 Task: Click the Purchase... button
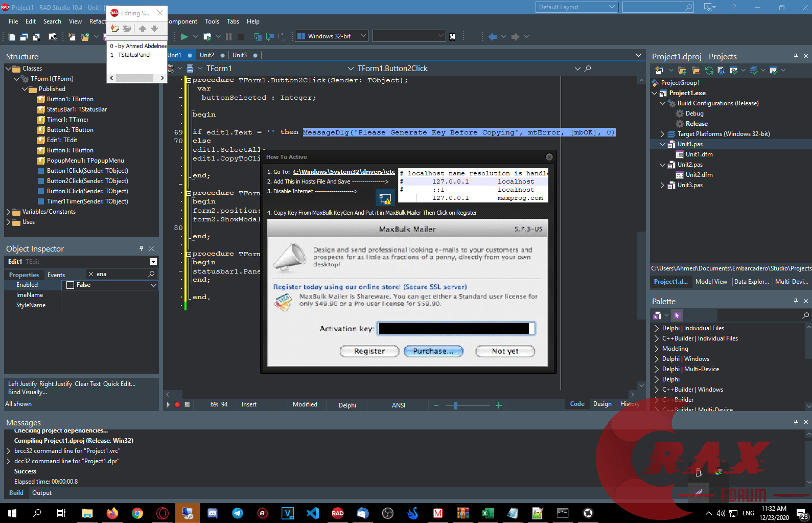coord(433,351)
